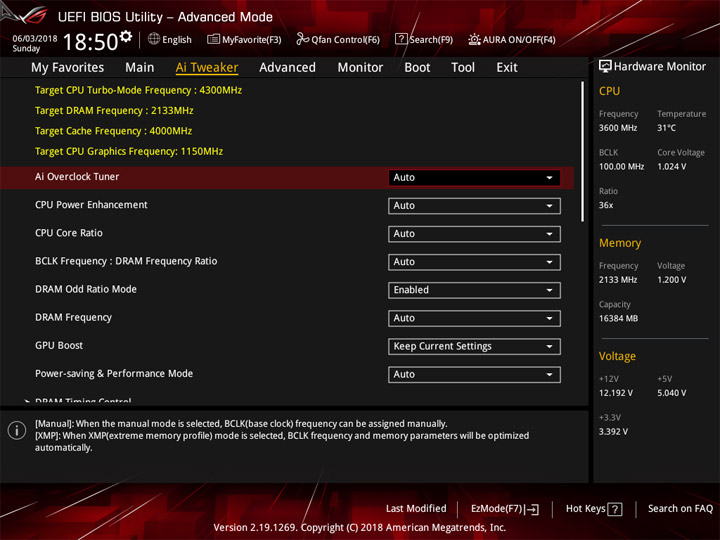Click Target CPU Graphics Frequency: 1150MHz text
This screenshot has height=540, width=720.
pos(129,152)
